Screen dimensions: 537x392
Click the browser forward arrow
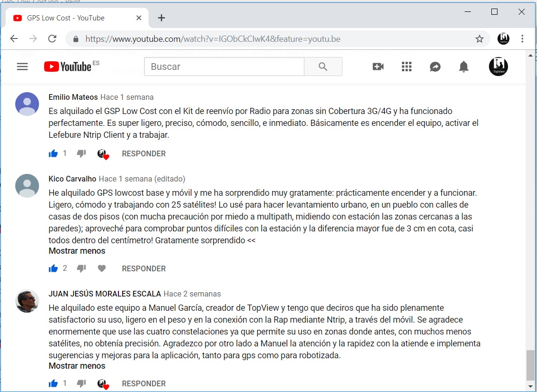[33, 38]
